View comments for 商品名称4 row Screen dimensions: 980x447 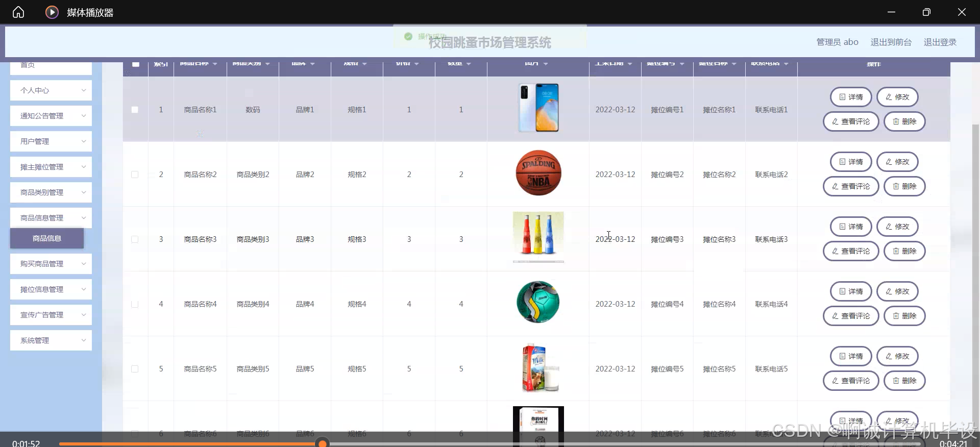tap(851, 316)
